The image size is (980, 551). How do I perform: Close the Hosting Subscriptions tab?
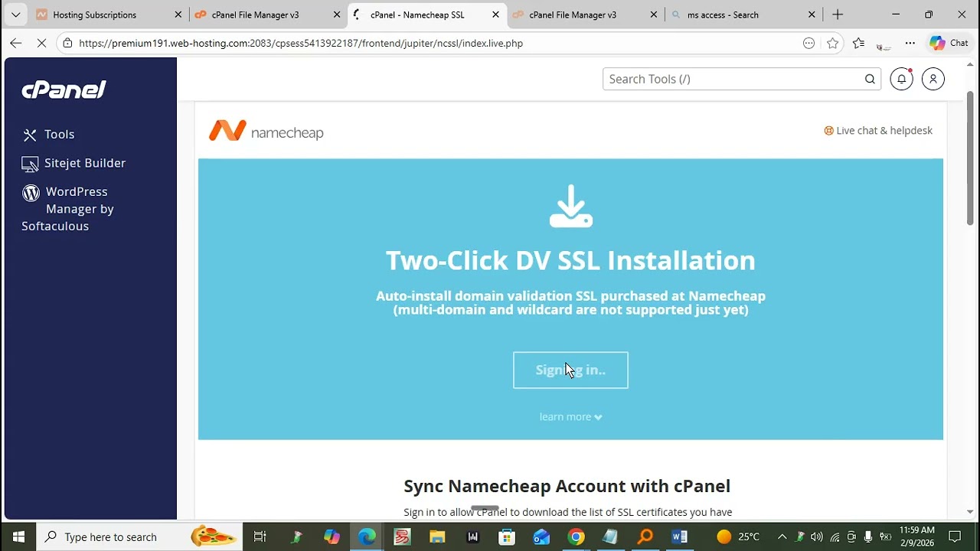(x=178, y=15)
